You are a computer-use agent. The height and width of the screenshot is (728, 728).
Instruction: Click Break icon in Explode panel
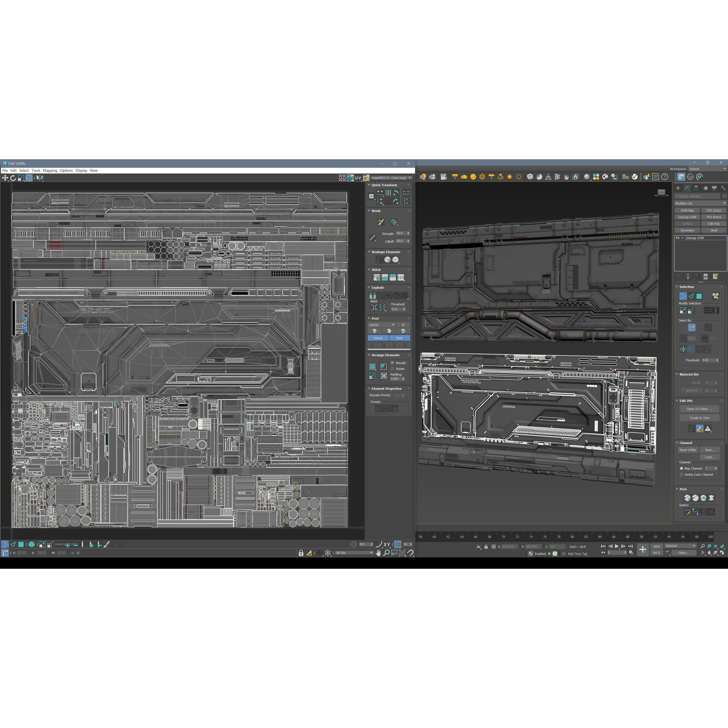click(373, 296)
